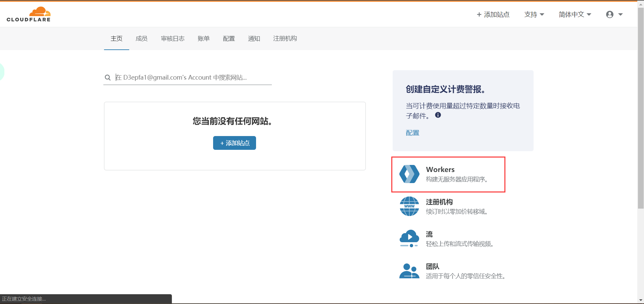Screen dimensions: 644x304
Task: Click the text 轻松上传和流式传输视频。
Action: (460, 244)
